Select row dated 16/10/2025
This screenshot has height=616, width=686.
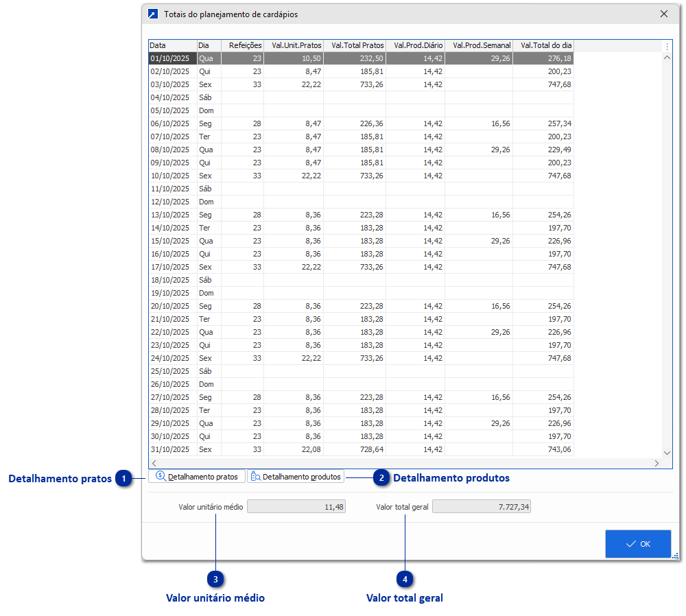361,254
